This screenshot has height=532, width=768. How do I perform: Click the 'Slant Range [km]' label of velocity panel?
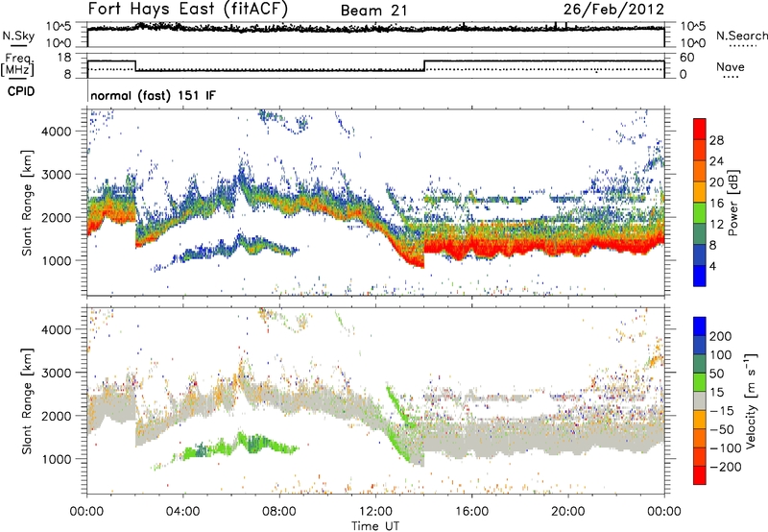point(27,401)
